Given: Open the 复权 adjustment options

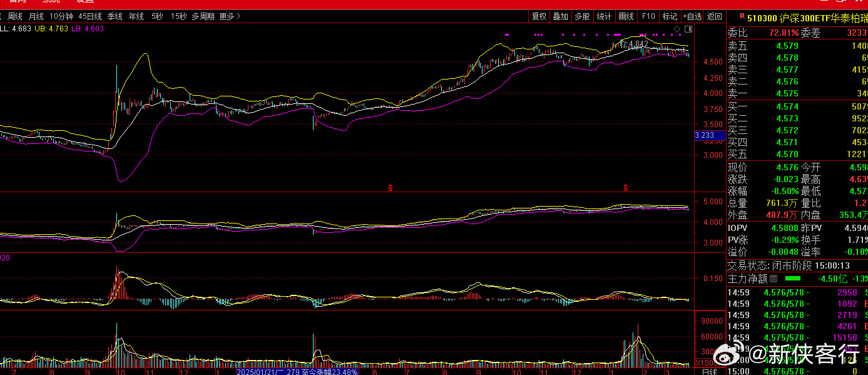Looking at the screenshot, I should (x=539, y=16).
